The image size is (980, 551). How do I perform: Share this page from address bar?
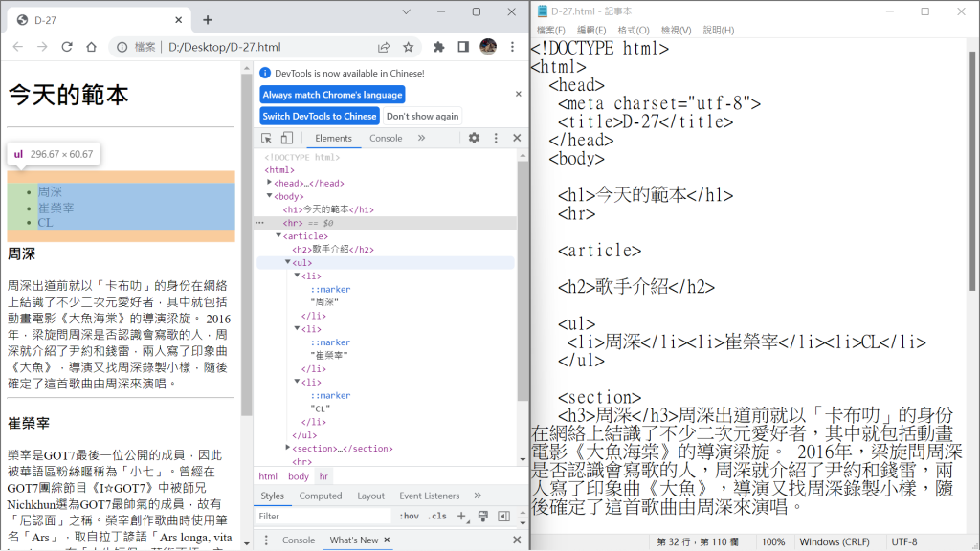384,47
